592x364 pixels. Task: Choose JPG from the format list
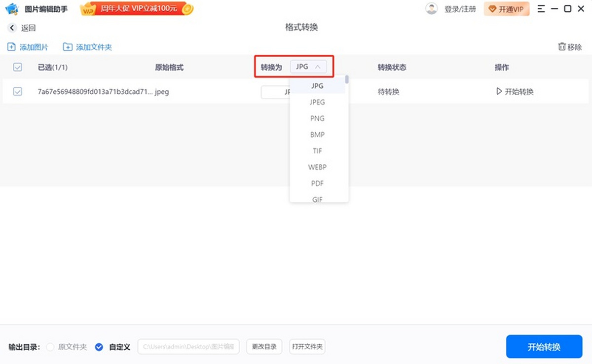pyautogui.click(x=317, y=86)
